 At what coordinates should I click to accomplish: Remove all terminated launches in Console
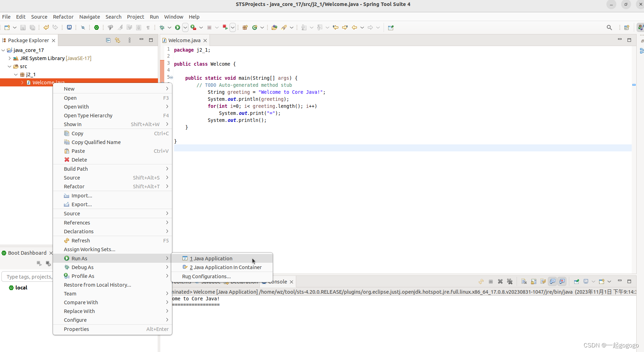(510, 281)
